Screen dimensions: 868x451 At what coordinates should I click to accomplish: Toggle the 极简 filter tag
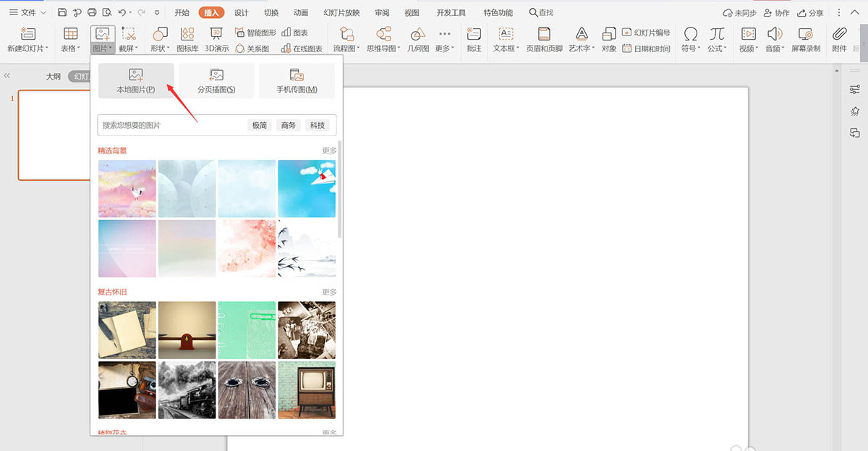[260, 125]
